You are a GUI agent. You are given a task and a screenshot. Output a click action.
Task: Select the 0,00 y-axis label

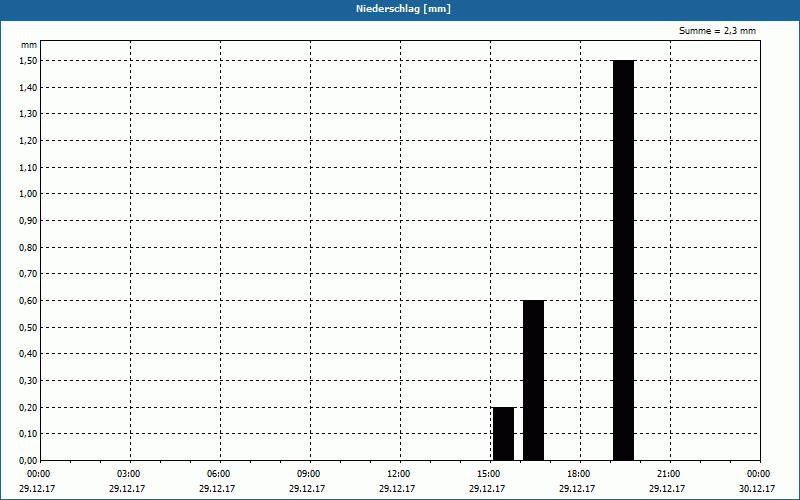28,460
